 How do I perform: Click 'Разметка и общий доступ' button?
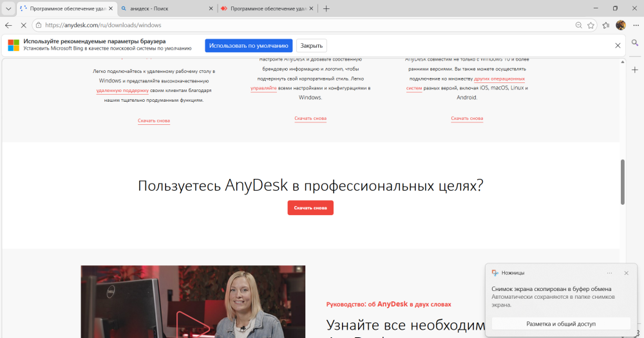(x=561, y=324)
